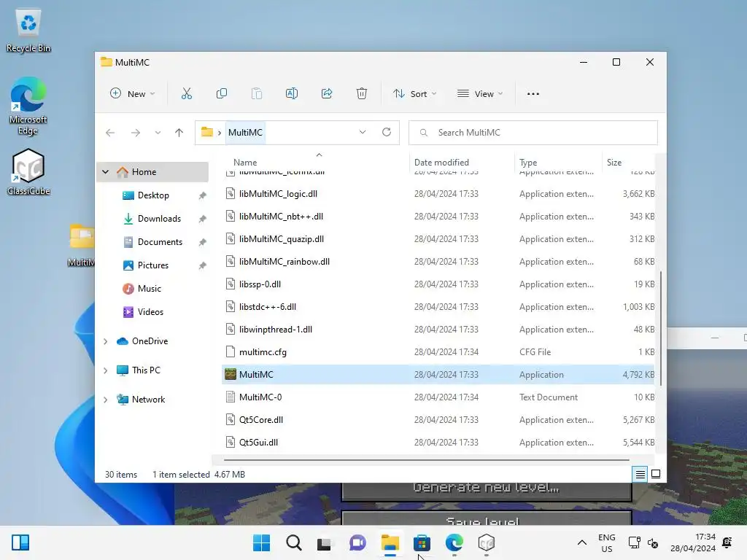Click the horizontal scrollbar of file list
This screenshot has height=560, width=747.
point(426,460)
